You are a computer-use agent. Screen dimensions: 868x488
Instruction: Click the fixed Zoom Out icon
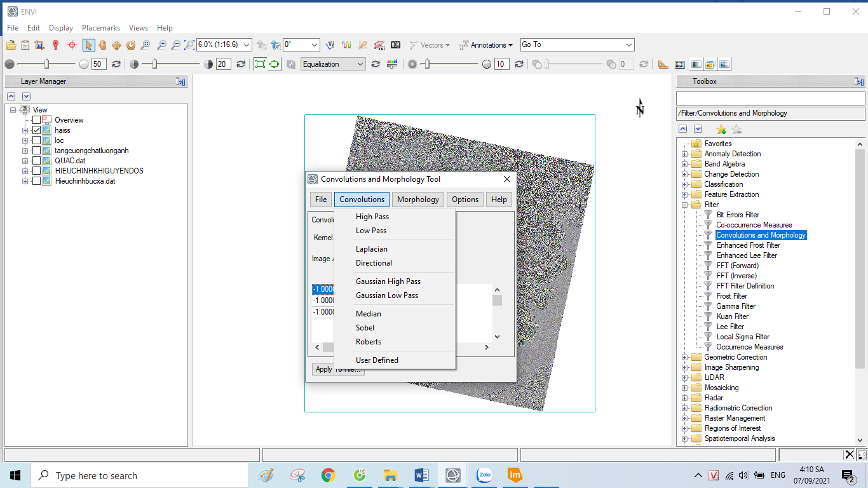tap(175, 45)
